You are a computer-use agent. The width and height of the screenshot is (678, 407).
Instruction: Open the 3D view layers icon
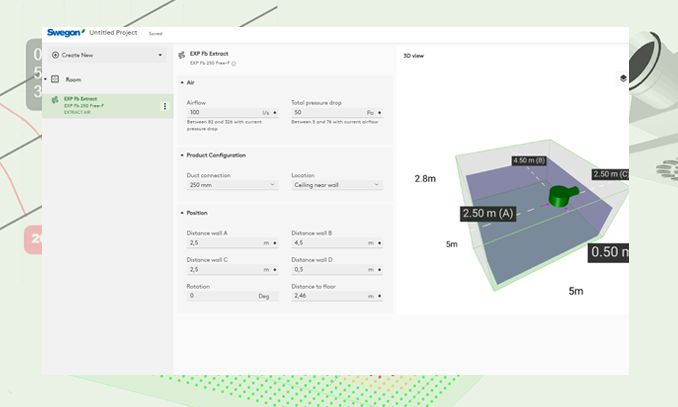[x=622, y=77]
